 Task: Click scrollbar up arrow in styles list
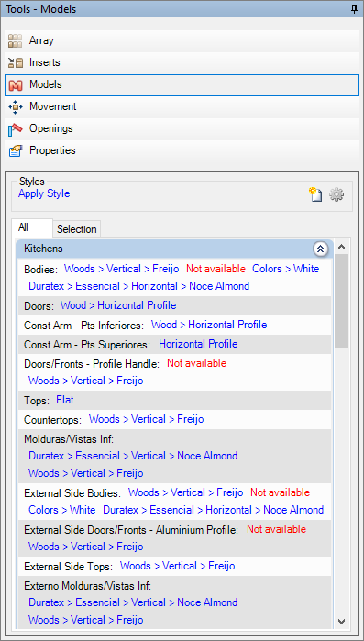(342, 247)
